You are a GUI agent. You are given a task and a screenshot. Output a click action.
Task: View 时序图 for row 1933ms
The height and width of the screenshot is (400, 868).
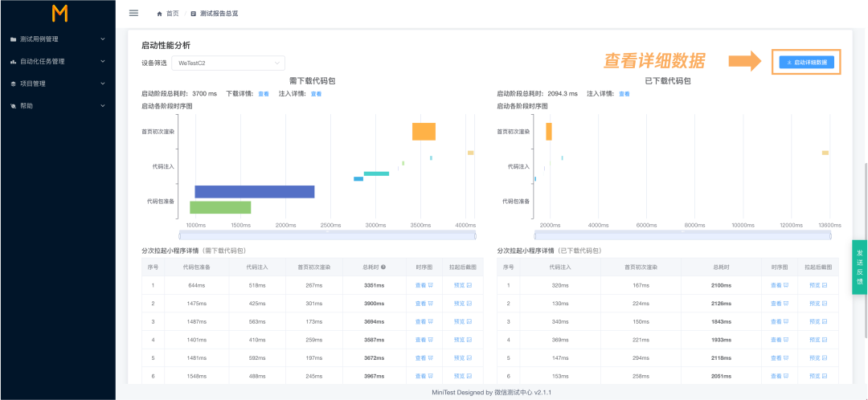[780, 340]
